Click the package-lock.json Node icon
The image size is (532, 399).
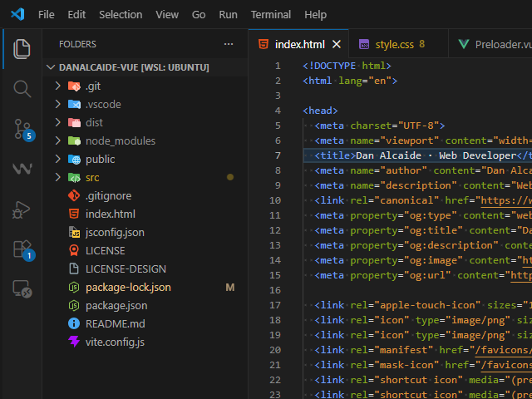coord(74,288)
